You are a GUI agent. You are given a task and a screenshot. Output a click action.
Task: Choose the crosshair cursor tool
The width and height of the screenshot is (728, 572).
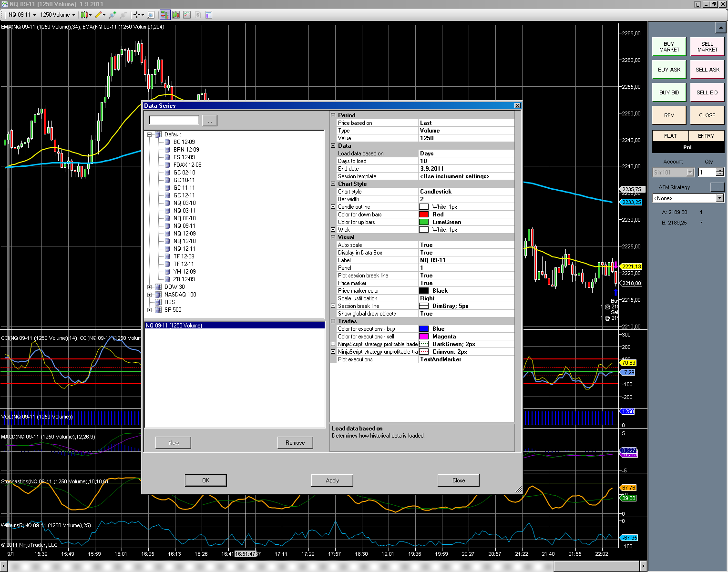click(x=137, y=15)
